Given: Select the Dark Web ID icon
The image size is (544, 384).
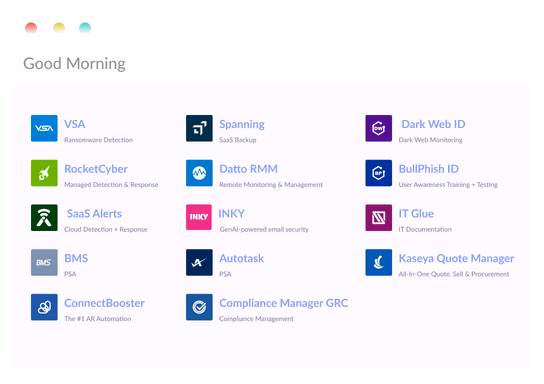Looking at the screenshot, I should coord(379,128).
